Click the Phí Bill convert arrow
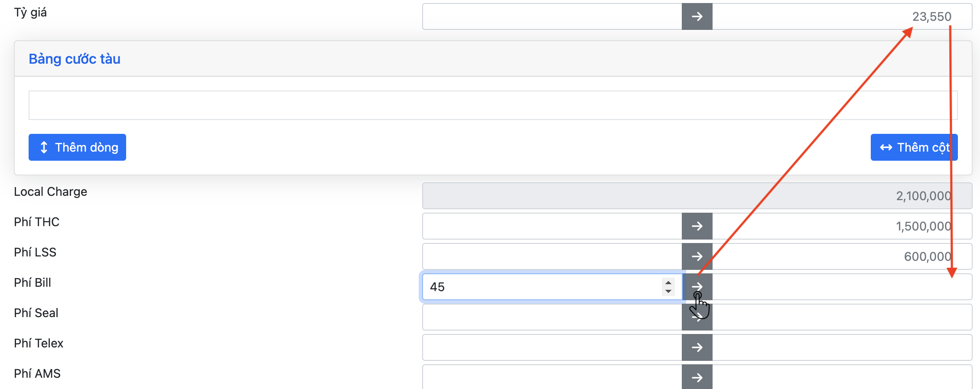Screen dimensions: 980x389 pos(697,286)
